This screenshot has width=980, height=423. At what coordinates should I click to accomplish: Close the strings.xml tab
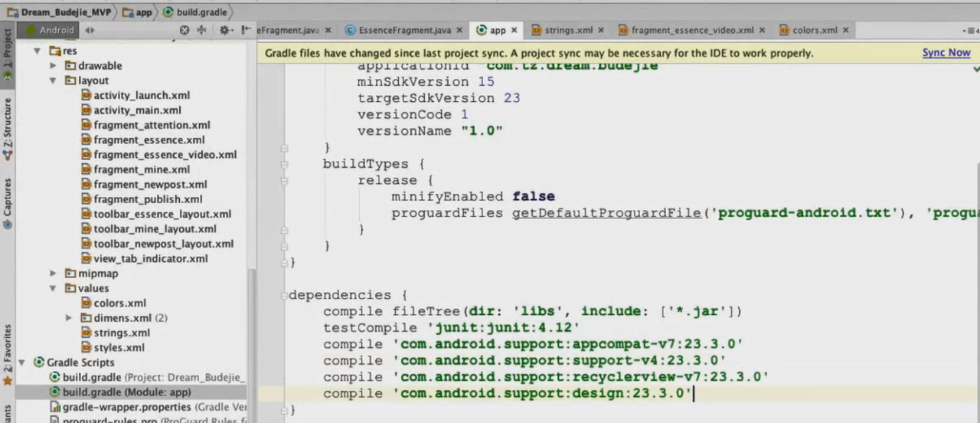click(601, 30)
